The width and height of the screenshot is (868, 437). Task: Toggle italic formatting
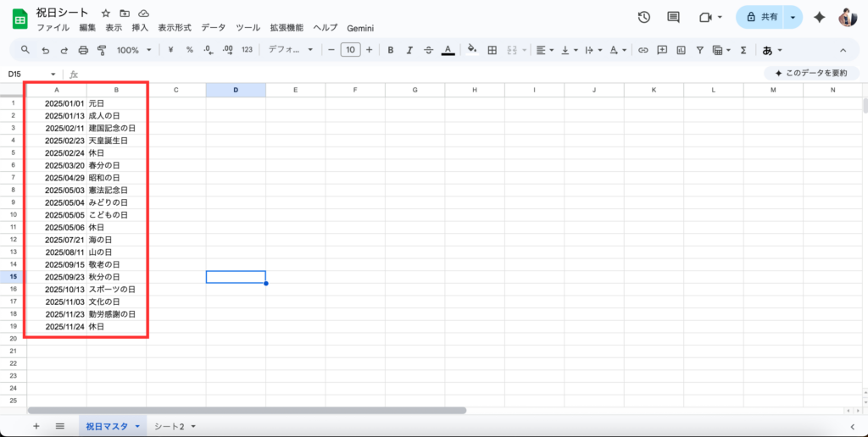[x=409, y=50]
